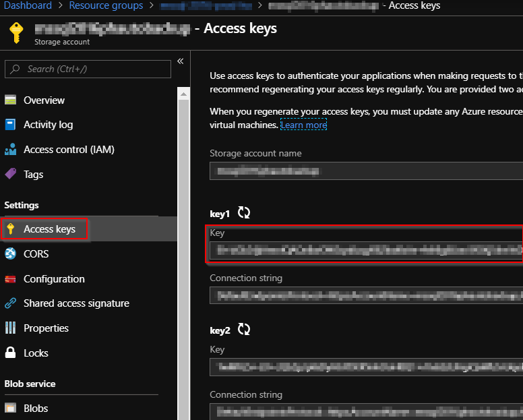
Task: Select the key1 Connection string field
Action: click(366, 295)
